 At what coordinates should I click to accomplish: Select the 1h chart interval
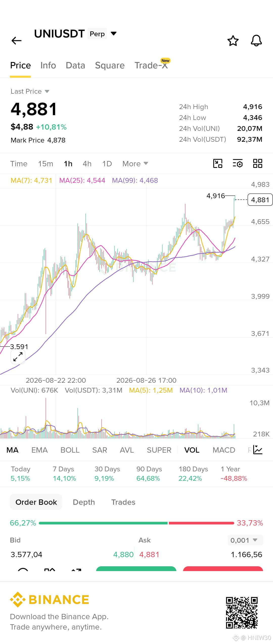68,164
